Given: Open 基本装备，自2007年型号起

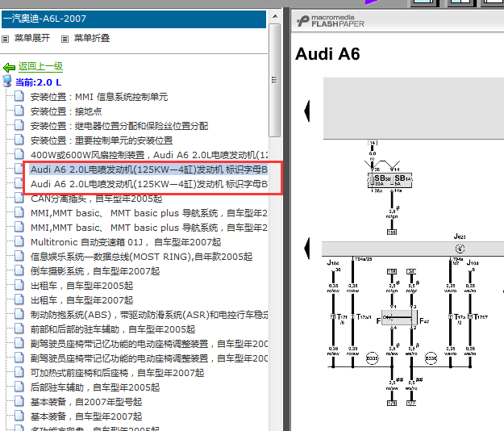Looking at the screenshot, I should (86, 402).
